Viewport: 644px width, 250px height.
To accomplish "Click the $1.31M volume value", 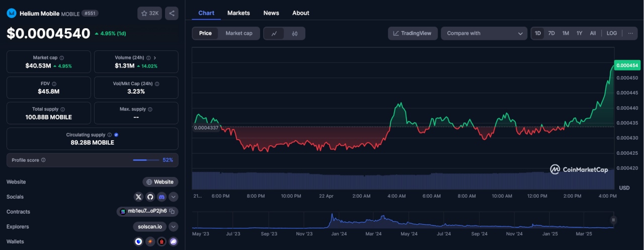I will [x=124, y=66].
